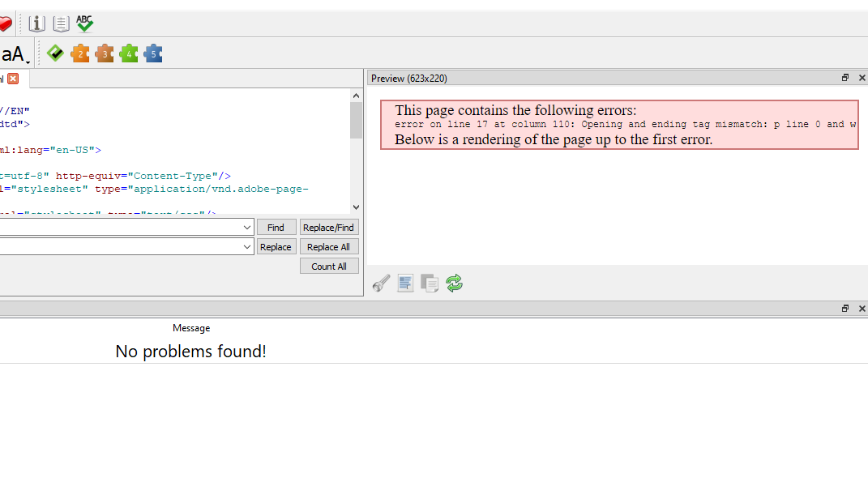Click the code editor scroll up arrow

(x=356, y=96)
